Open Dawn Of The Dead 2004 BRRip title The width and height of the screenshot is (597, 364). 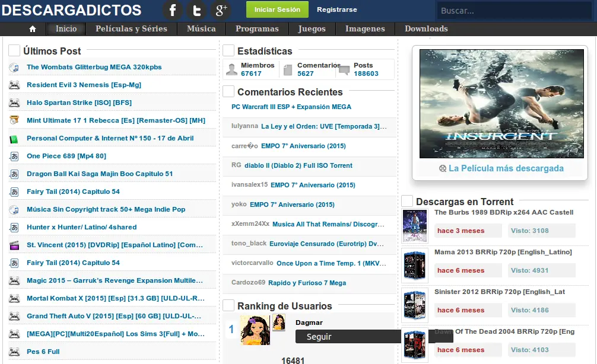[504, 331]
